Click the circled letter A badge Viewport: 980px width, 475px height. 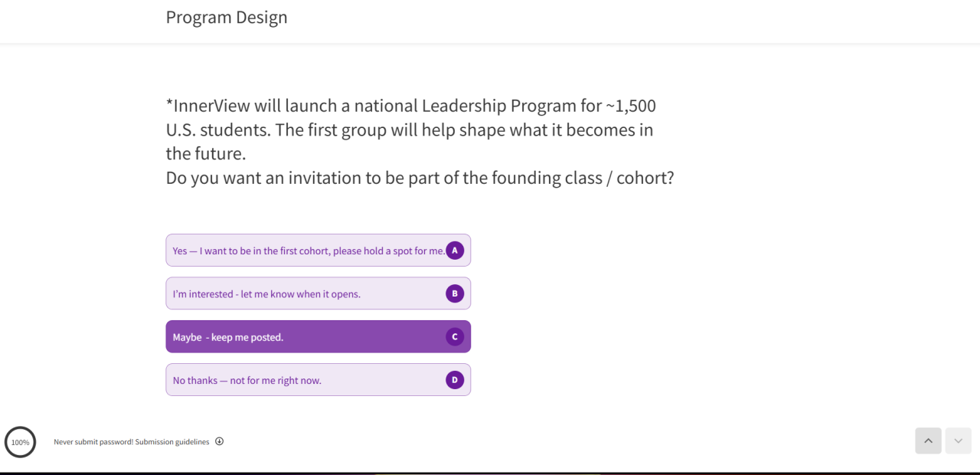(x=455, y=251)
